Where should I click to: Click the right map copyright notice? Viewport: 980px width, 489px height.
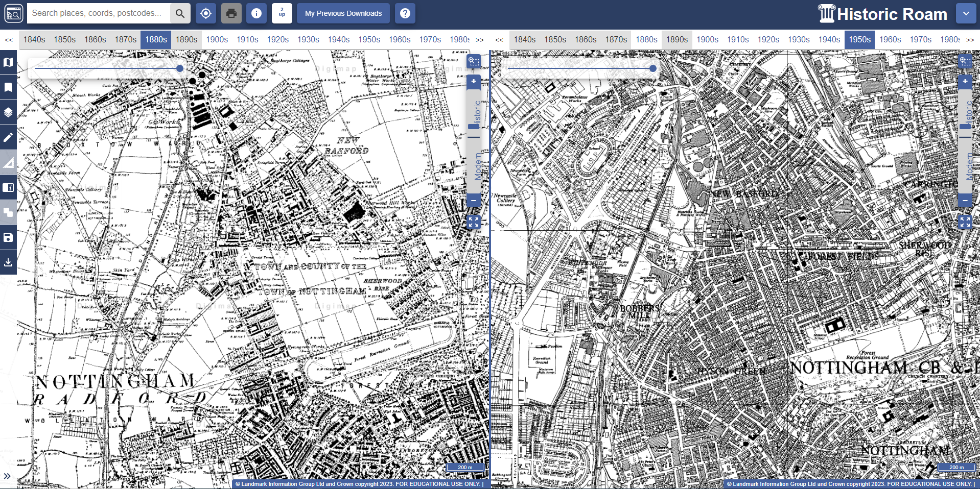(851, 484)
